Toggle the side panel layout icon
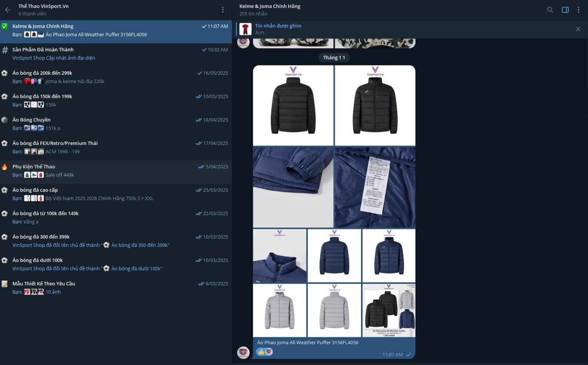Viewport: 588px width, 365px height. pos(565,10)
